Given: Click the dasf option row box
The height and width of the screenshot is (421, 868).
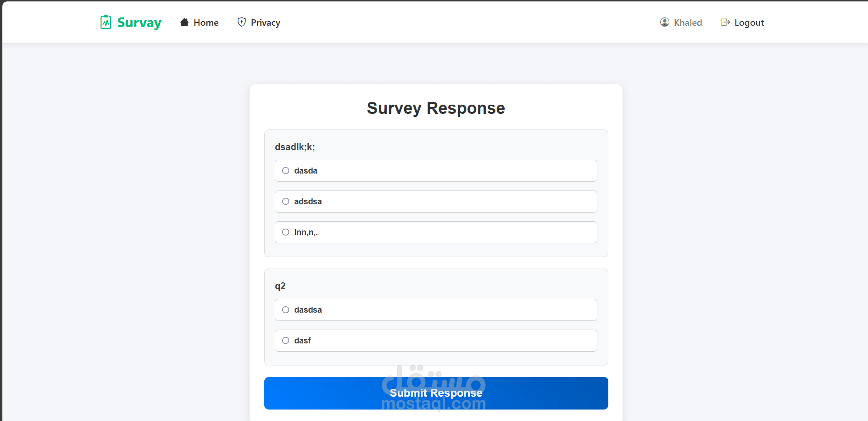Looking at the screenshot, I should tap(436, 341).
